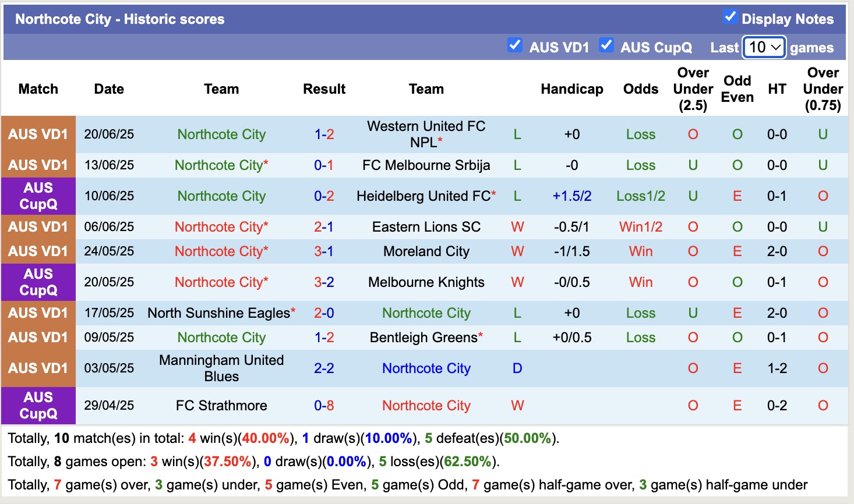The image size is (854, 504).
Task: Open the Western United FC NPL team link
Action: coord(426,134)
